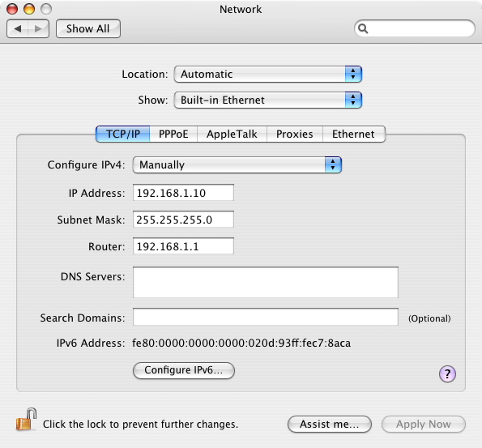Minimize the window with yellow button

(x=29, y=9)
